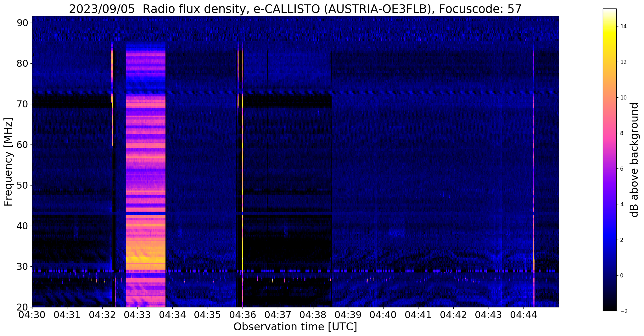Image resolution: width=644 pixels, height=336 pixels.
Task: Click colorbar tick label 10
Action: point(623,98)
